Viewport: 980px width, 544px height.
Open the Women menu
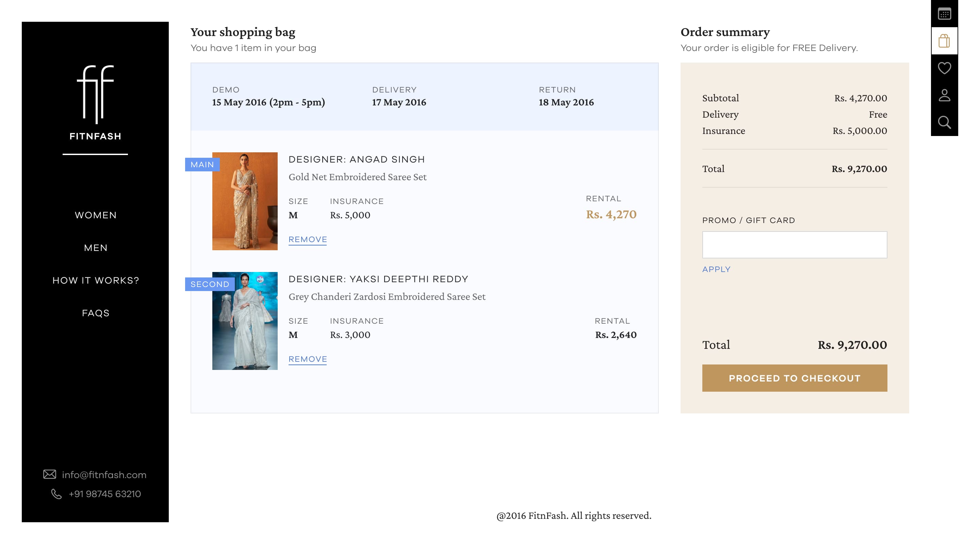96,215
